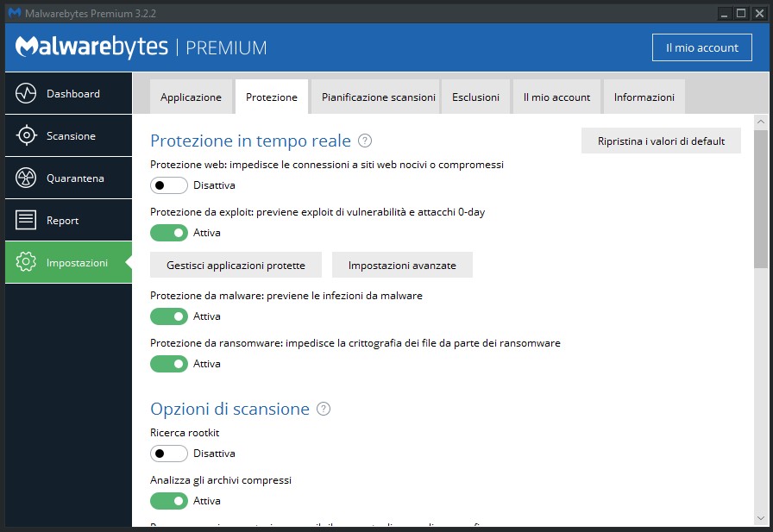
Task: Open help icon beside Protezione in tempo reale
Action: point(365,141)
